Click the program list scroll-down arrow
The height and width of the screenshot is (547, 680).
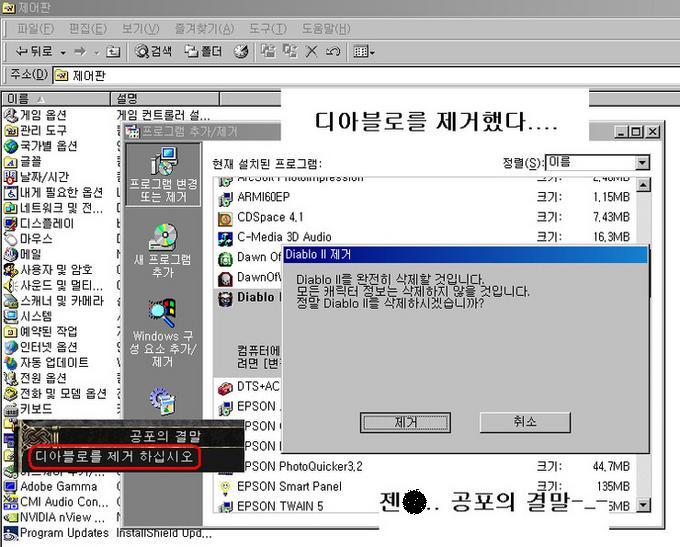click(x=643, y=505)
